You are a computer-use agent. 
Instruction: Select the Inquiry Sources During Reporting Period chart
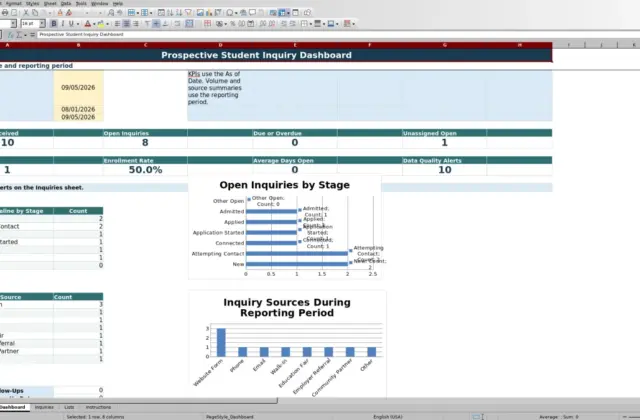[x=287, y=344]
